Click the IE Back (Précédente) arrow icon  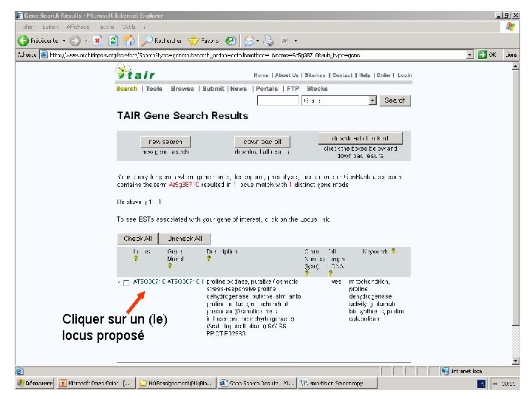[23, 41]
